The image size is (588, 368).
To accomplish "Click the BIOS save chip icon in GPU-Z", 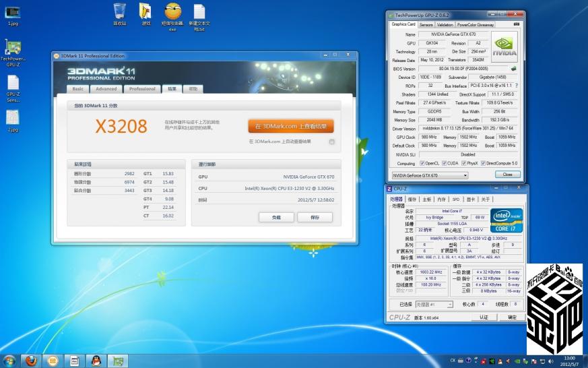I will pos(513,69).
